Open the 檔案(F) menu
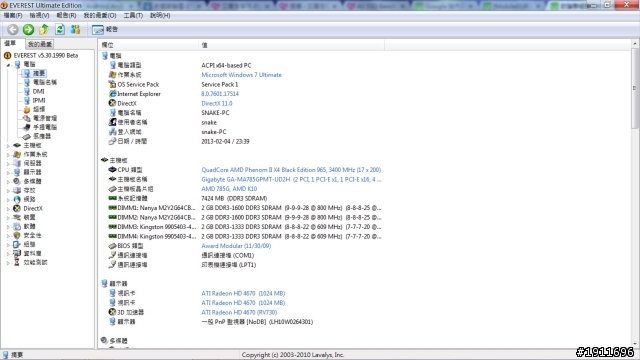The width and height of the screenshot is (640, 360). pos(13,15)
